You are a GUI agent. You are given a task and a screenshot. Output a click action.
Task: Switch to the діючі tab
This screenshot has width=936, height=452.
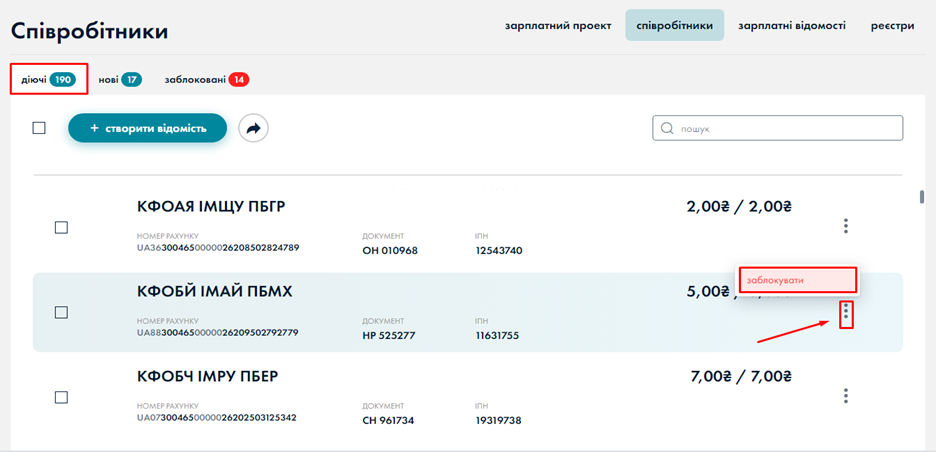tap(48, 79)
